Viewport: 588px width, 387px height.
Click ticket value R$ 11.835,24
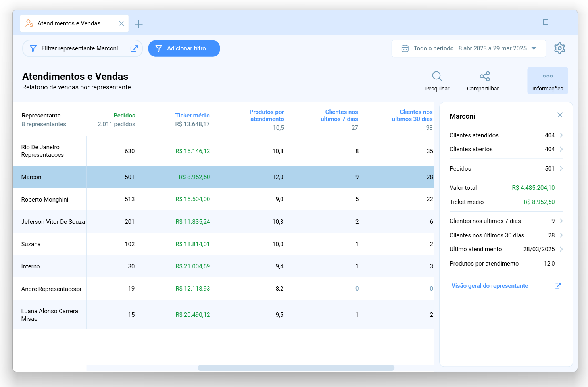point(193,222)
